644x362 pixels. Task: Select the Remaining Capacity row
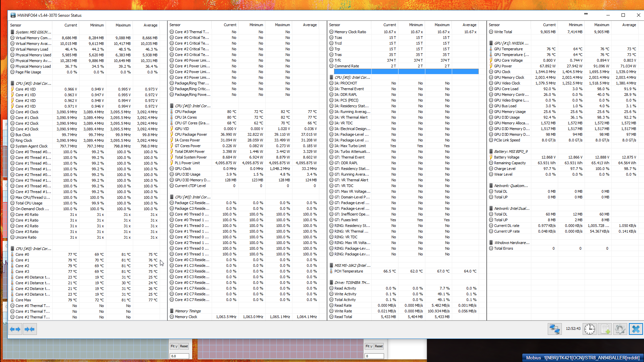[563, 163]
